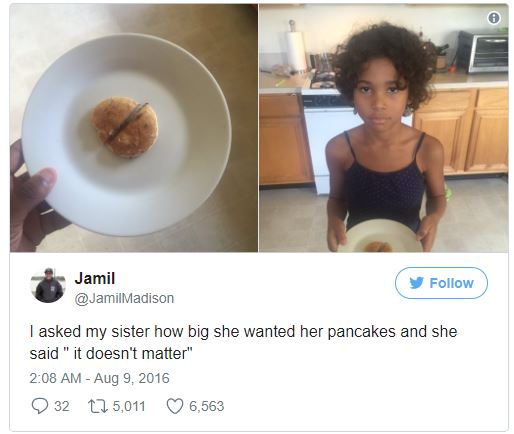The image size is (514, 434).
Task: Click the plate held by the girl
Action: (381, 236)
